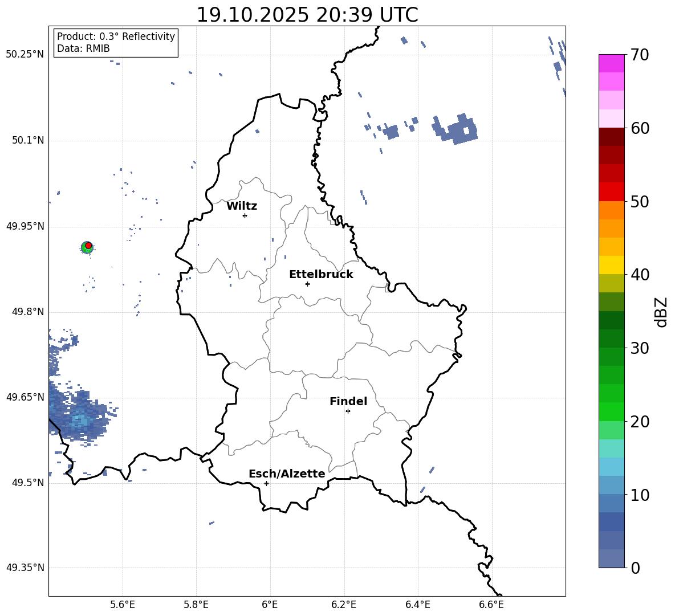
Task: Click the orange colorbar segment below 50
Action: click(611, 210)
